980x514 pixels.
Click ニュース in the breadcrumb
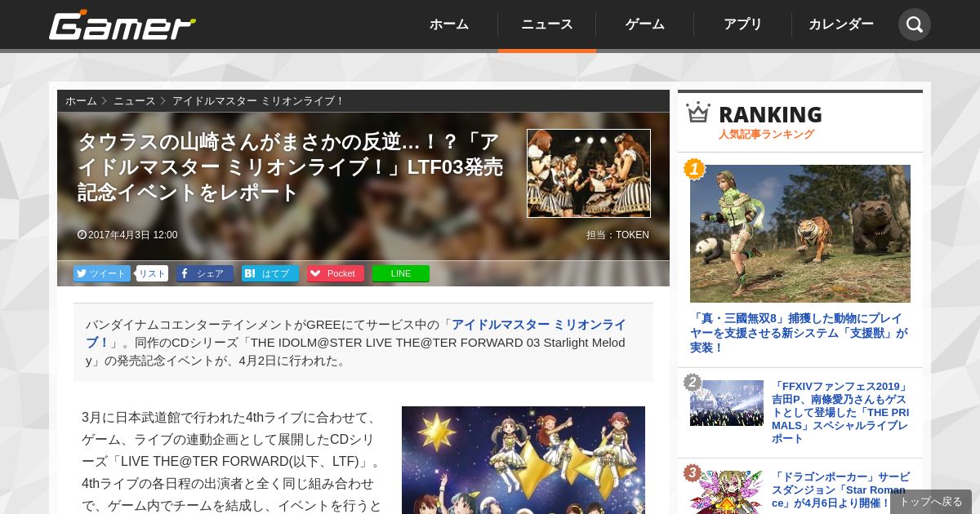(134, 101)
